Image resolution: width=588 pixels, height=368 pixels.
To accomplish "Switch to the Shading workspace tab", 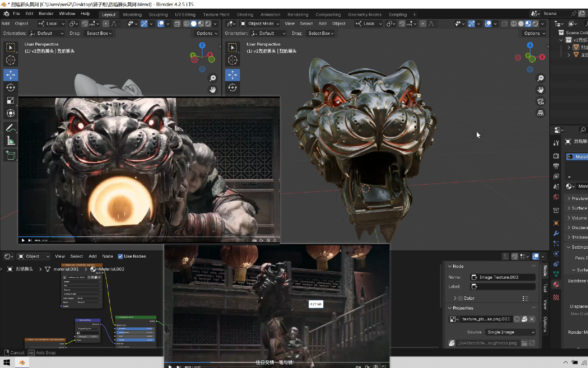I will tap(245, 14).
